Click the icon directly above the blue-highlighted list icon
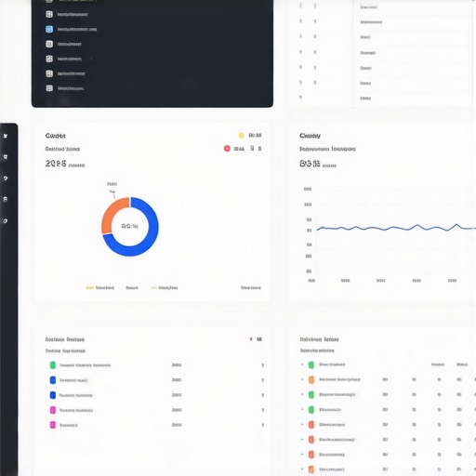 (x=49, y=14)
